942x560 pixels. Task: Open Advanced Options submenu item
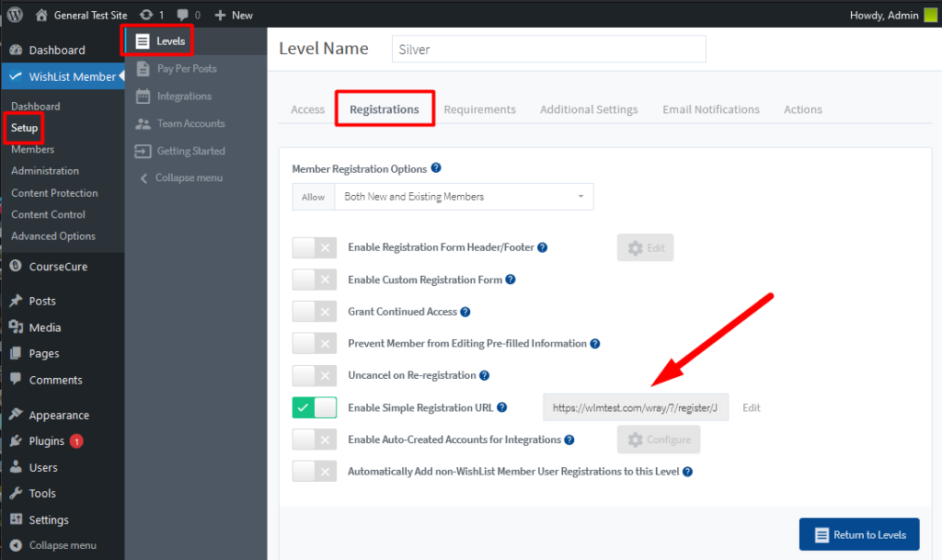(x=53, y=236)
